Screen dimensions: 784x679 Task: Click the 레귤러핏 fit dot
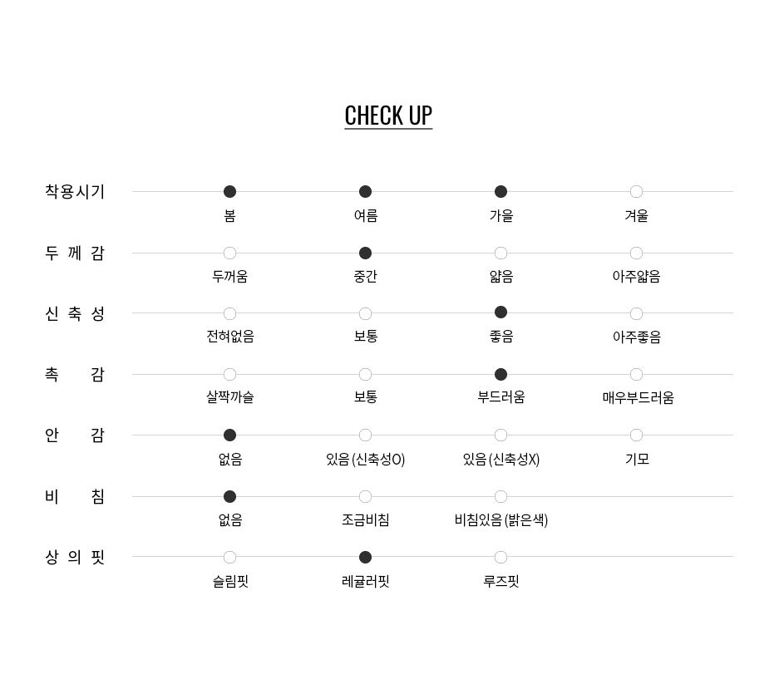pos(365,558)
